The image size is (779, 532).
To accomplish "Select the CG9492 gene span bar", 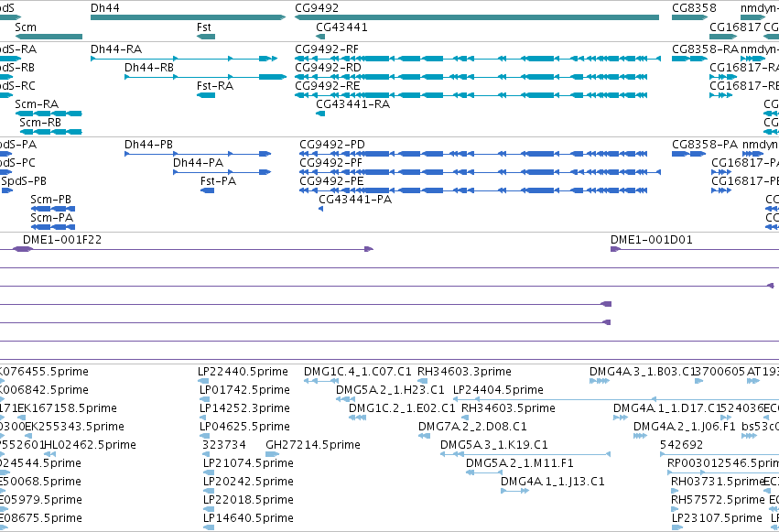I will [477, 17].
